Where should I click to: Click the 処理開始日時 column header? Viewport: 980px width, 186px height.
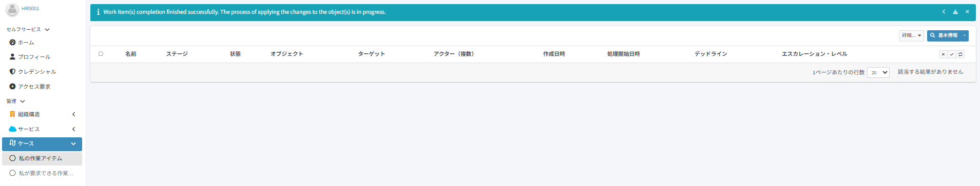tap(624, 54)
